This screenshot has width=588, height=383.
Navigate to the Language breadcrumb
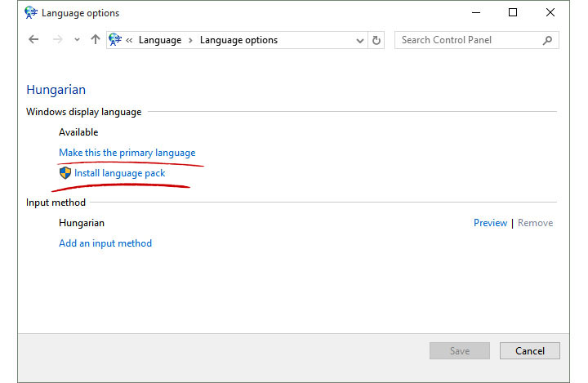[160, 40]
